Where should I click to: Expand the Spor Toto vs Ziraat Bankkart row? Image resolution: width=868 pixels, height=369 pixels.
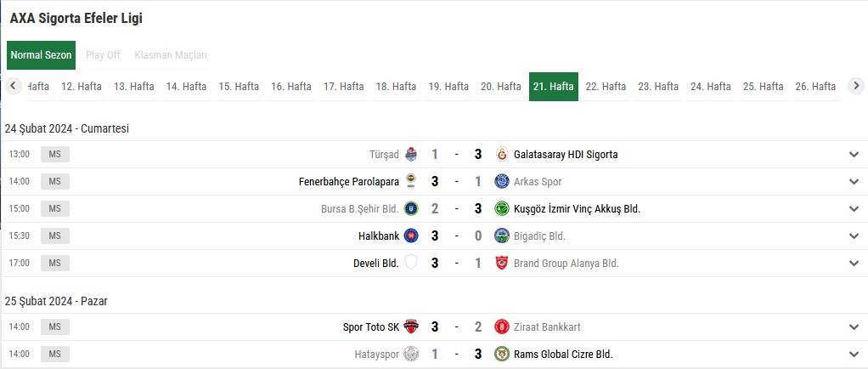(x=854, y=327)
